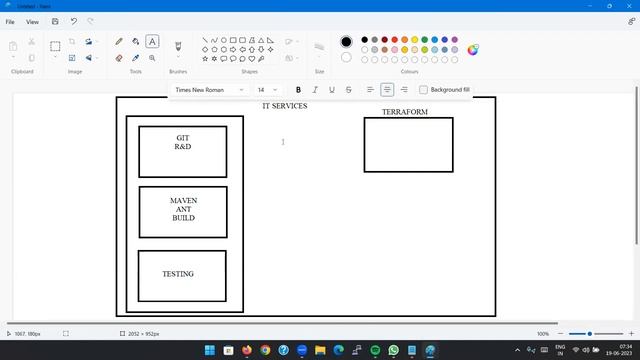Toggle Italic text formatting

(315, 90)
